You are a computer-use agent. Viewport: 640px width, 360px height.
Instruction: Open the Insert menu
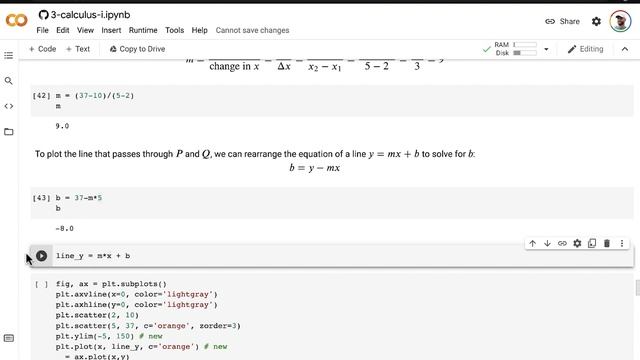111,30
